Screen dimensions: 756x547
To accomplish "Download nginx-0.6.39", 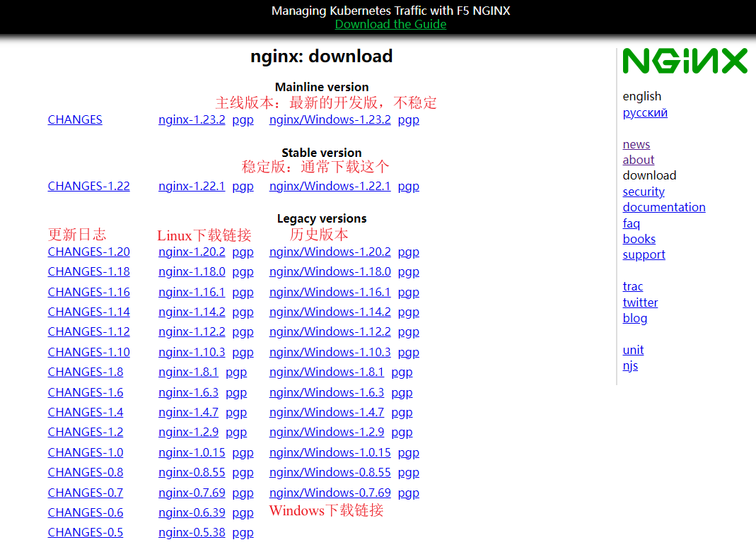I will point(192,512).
